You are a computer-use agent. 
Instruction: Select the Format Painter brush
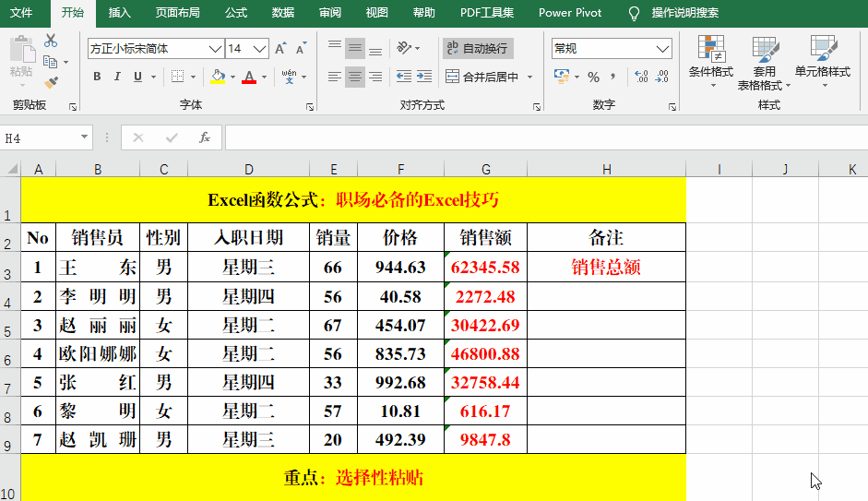[x=51, y=82]
